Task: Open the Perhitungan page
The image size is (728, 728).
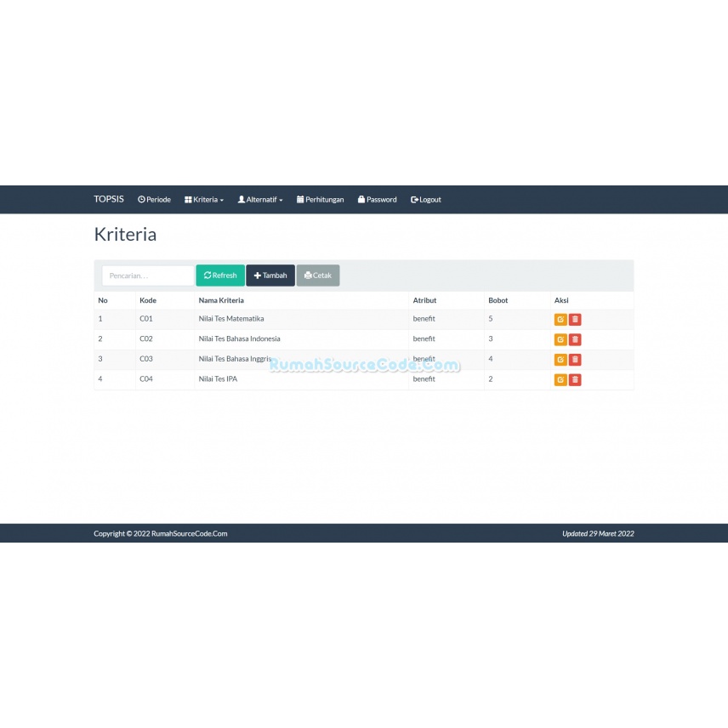Action: 321,200
